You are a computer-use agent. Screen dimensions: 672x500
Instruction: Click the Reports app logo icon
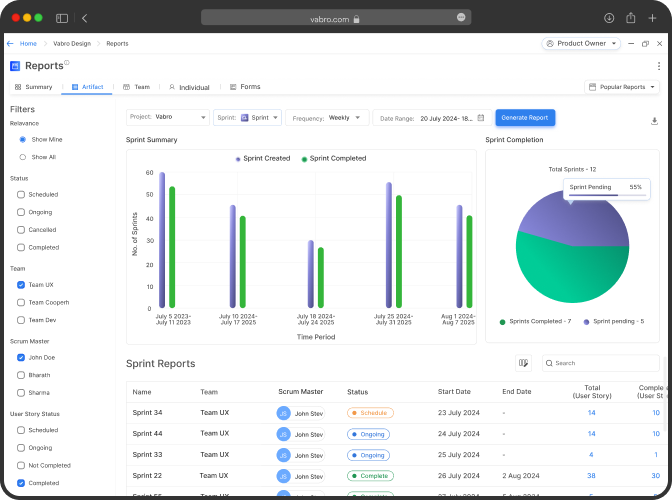(15, 66)
